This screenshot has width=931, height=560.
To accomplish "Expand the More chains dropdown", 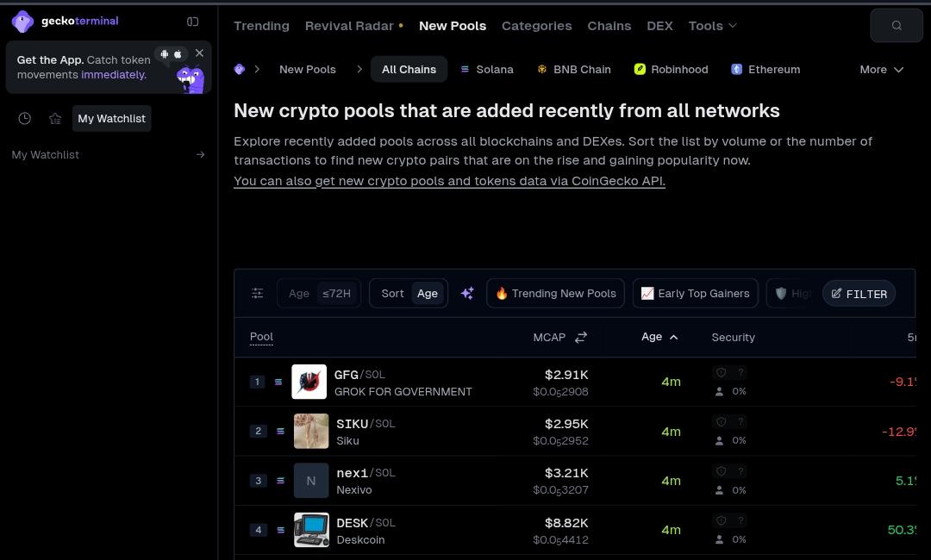I will pyautogui.click(x=882, y=70).
